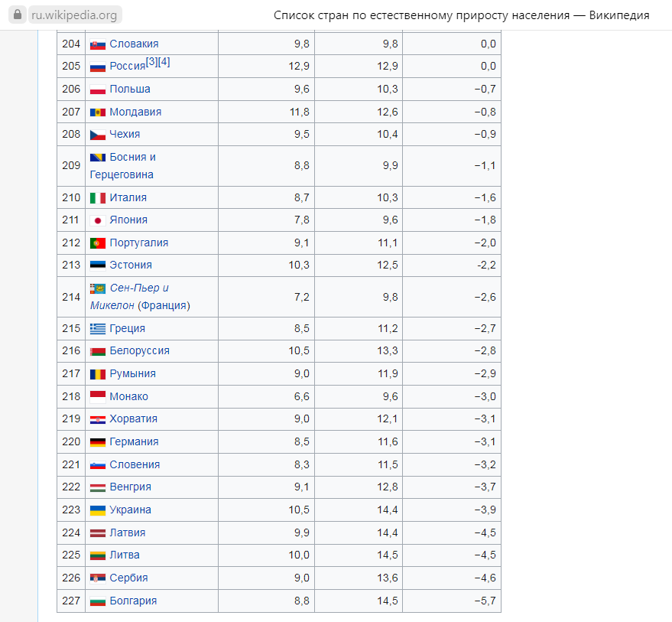
Task: Open the Польша link
Action: (x=130, y=89)
